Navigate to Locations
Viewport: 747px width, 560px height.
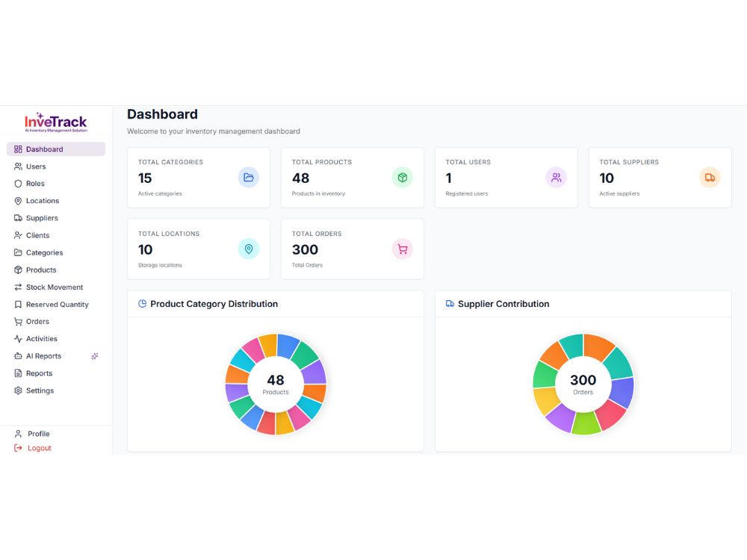pos(56,201)
